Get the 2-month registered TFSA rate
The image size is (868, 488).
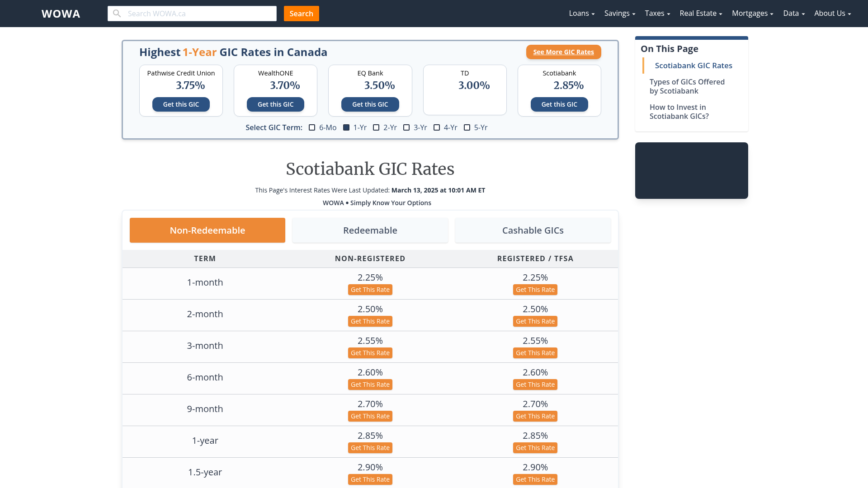[x=535, y=321]
